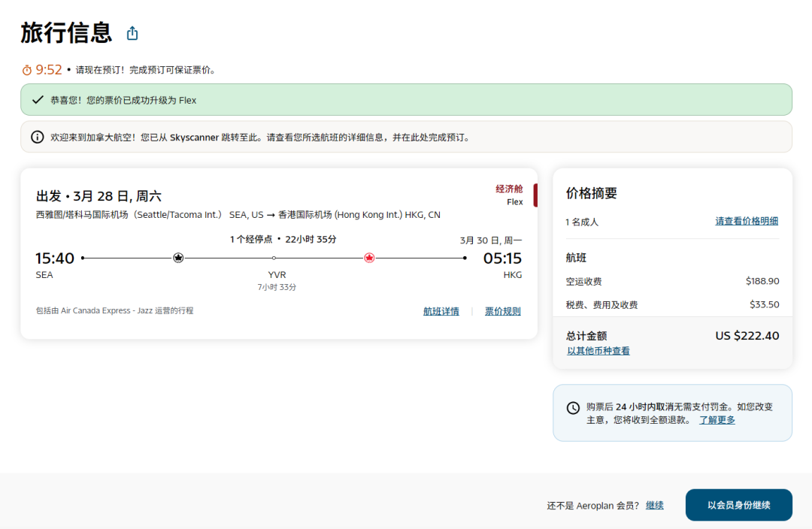Click the 05:15 HKG arrival time

(501, 258)
